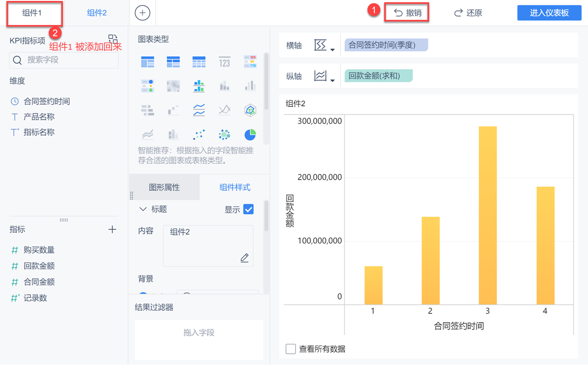This screenshot has width=588, height=365.
Task: Click the plus icon to add a component
Action: click(142, 13)
